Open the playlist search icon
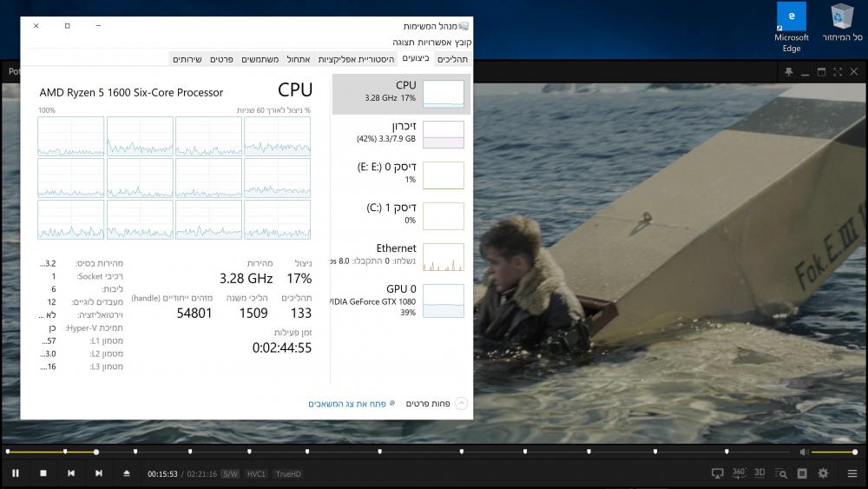 (780, 473)
